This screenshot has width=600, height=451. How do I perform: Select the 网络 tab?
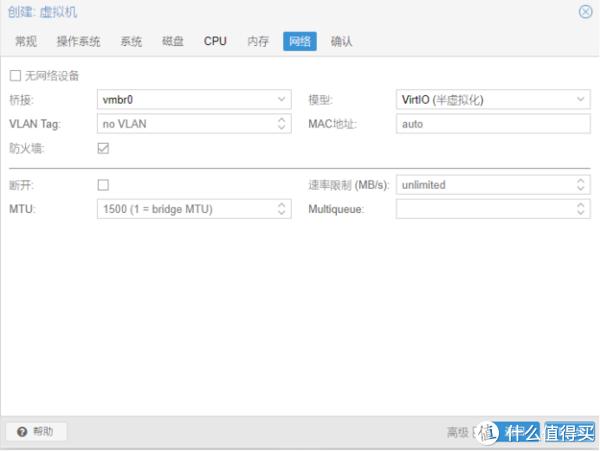pyautogui.click(x=300, y=41)
